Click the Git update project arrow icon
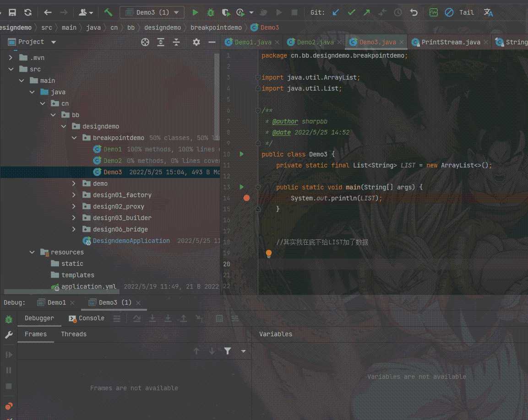This screenshot has height=420, width=528. 336,12
